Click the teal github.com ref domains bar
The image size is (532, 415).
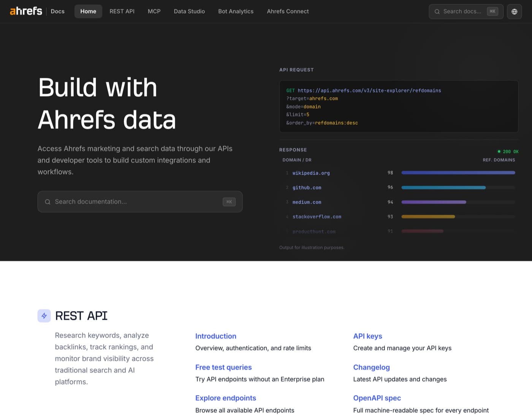coord(443,188)
